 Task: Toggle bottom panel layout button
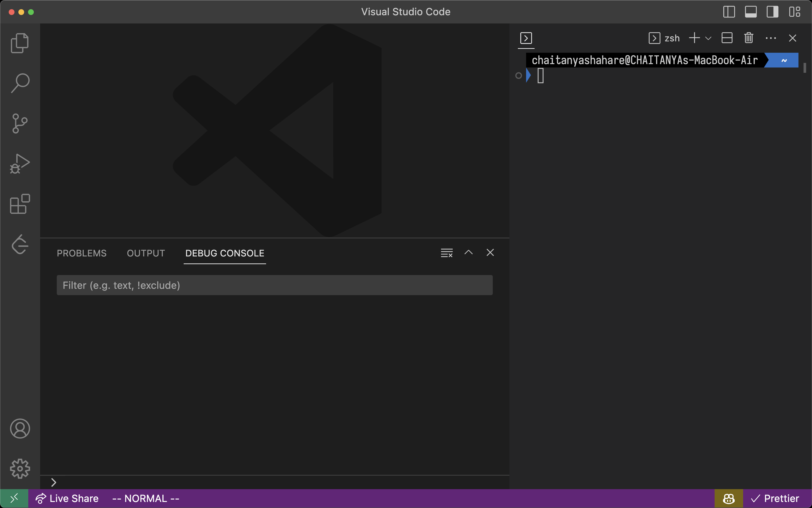pyautogui.click(x=751, y=12)
